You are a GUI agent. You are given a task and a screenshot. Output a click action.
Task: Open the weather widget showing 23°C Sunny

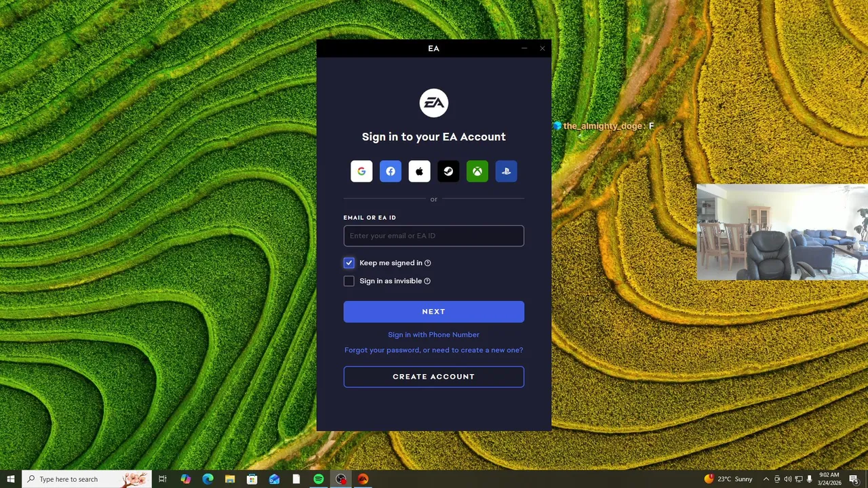click(728, 479)
